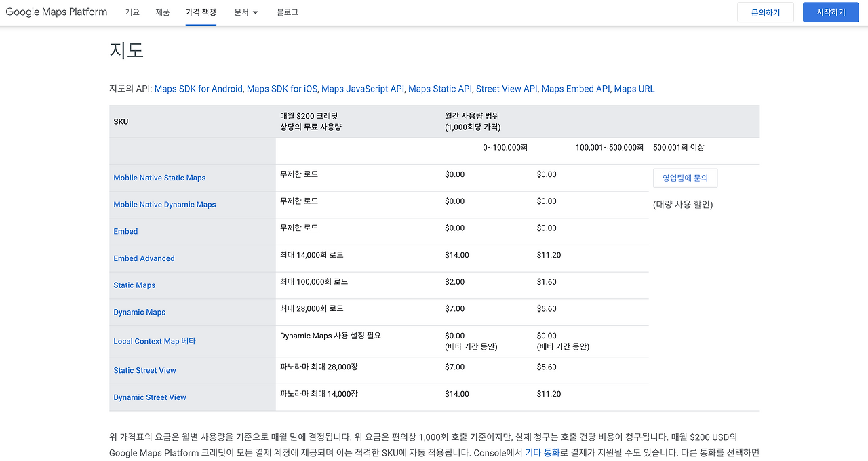Click $5.60 price in Static Street View row
Image resolution: width=868 pixels, height=461 pixels.
(547, 367)
